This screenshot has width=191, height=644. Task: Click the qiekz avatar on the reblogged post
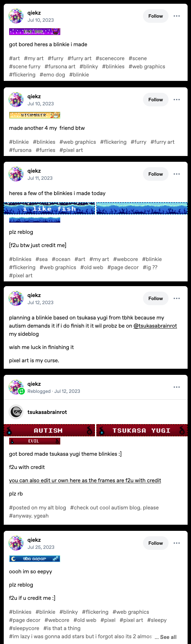pyautogui.click(x=16, y=387)
